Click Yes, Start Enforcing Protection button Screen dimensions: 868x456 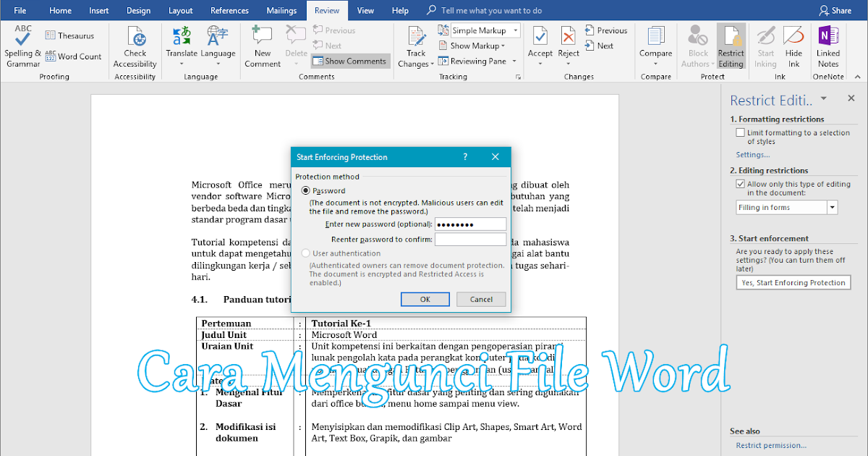point(793,282)
